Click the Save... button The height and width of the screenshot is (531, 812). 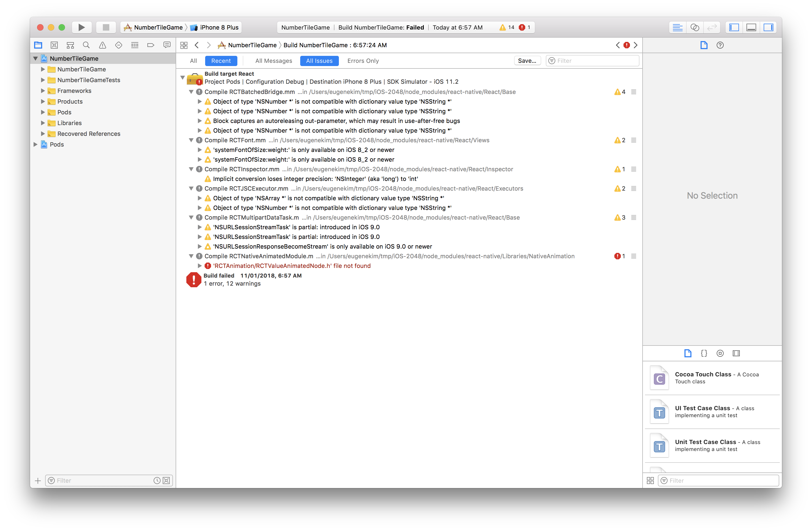click(x=527, y=61)
